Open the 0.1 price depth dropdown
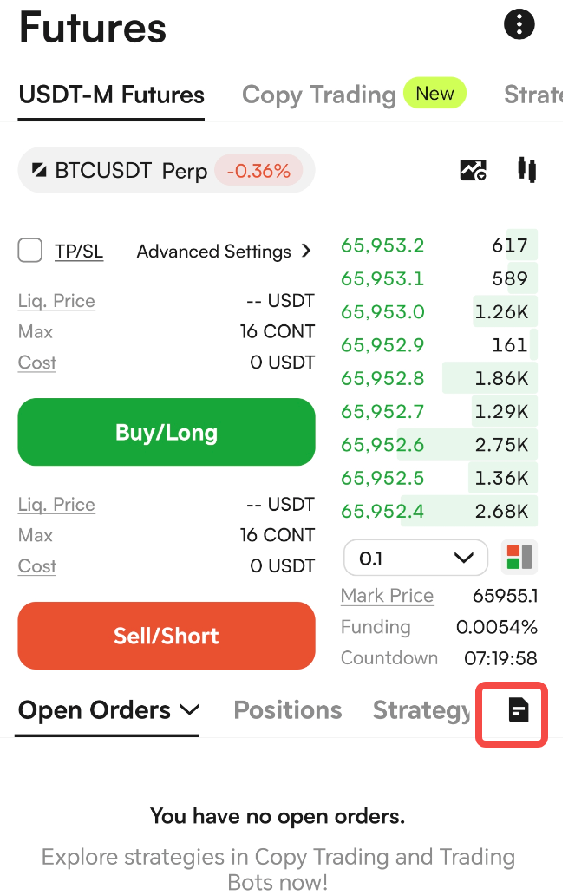 coord(415,558)
